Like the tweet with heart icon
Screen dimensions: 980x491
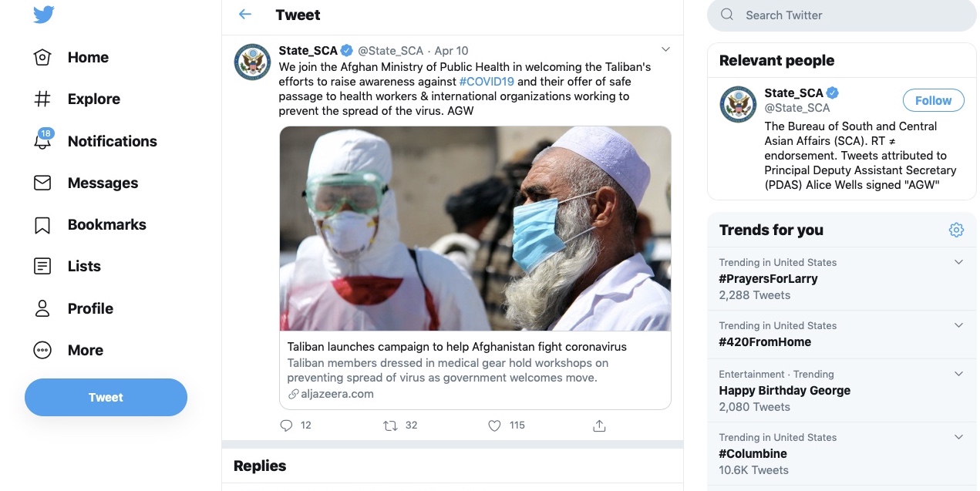495,425
